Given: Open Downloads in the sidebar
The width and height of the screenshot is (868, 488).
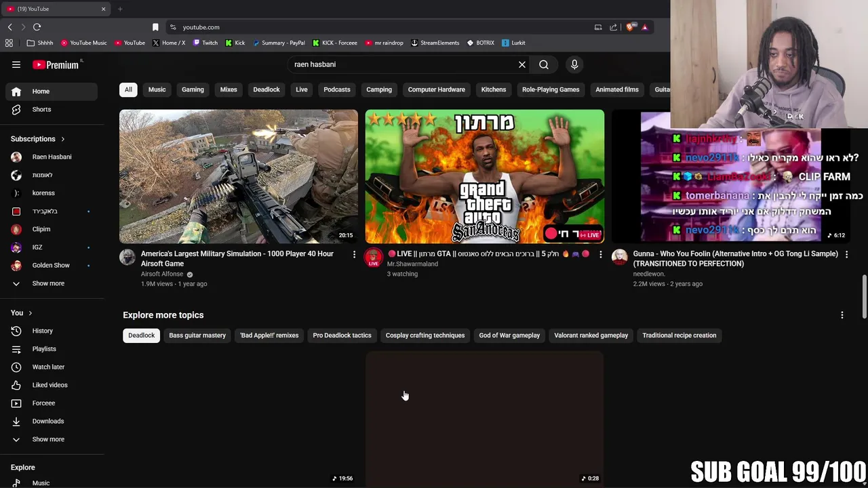Looking at the screenshot, I should [52, 421].
